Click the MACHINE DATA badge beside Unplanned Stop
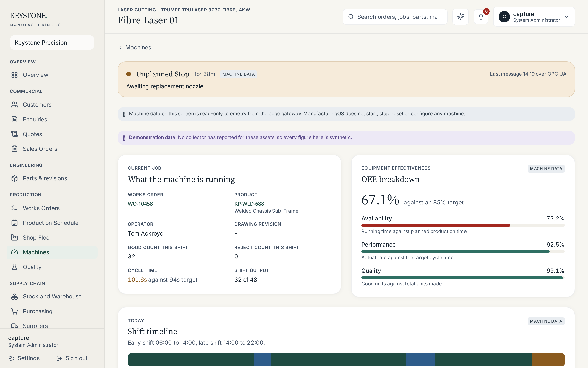This screenshot has height=368, width=588. point(239,74)
